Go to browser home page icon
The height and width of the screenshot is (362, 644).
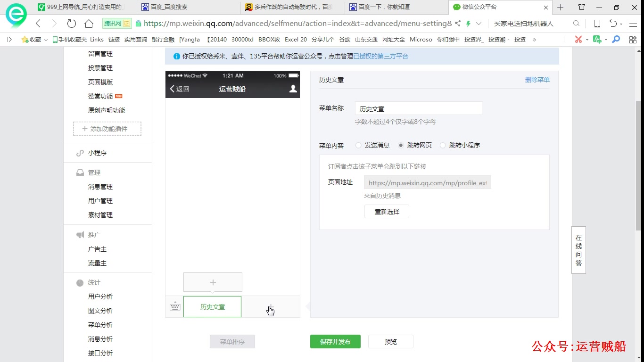pyautogui.click(x=89, y=24)
